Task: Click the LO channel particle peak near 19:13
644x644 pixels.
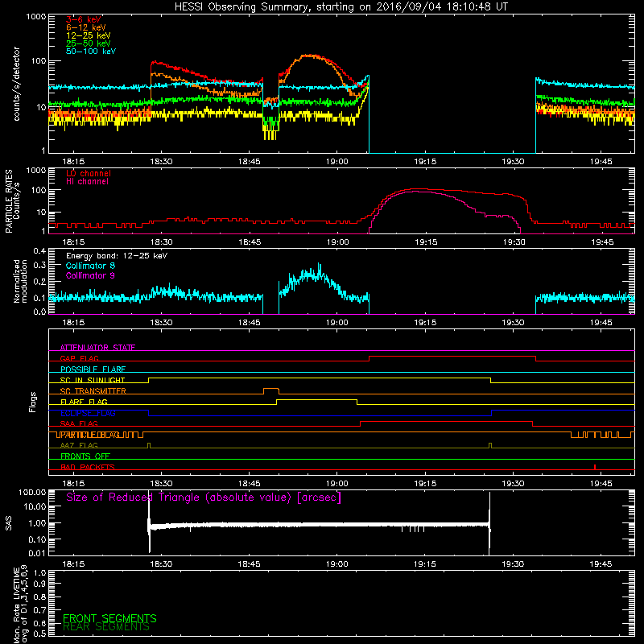Action: [419, 189]
